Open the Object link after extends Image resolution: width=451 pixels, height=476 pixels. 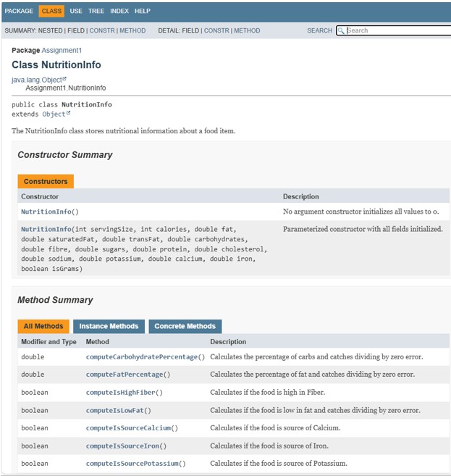54,114
